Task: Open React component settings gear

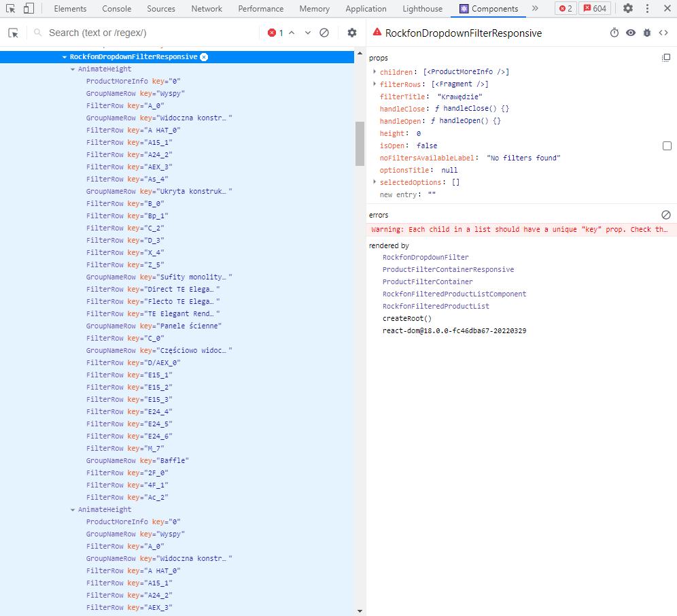Action: coord(351,33)
